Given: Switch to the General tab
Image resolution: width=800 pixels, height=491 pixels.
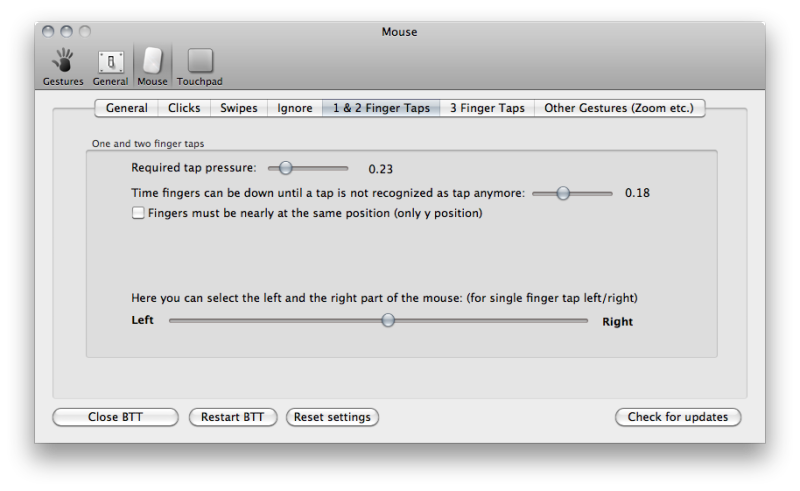Looking at the screenshot, I should tap(127, 108).
